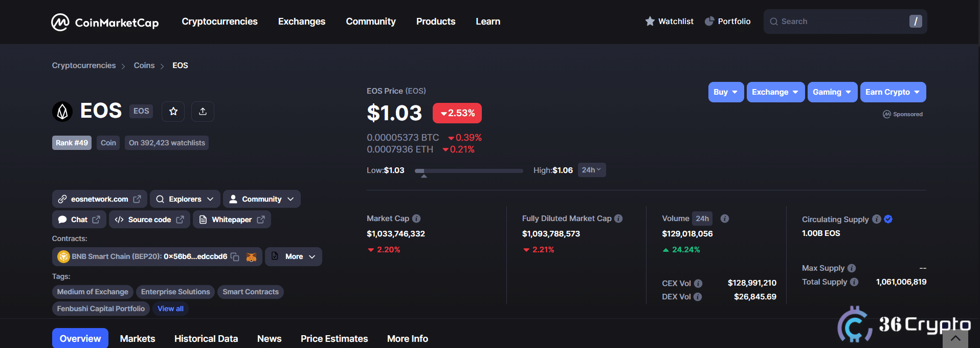Click the low/high price range slider

tap(469, 171)
